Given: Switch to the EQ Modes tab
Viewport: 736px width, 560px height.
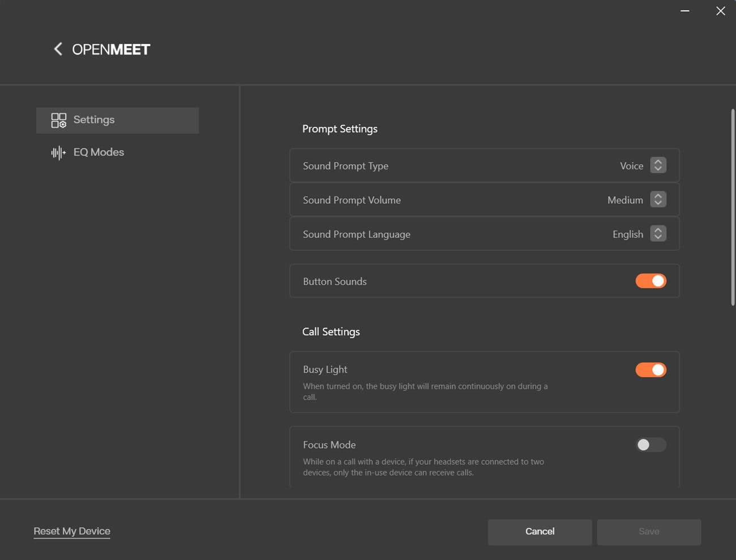Looking at the screenshot, I should tap(118, 152).
